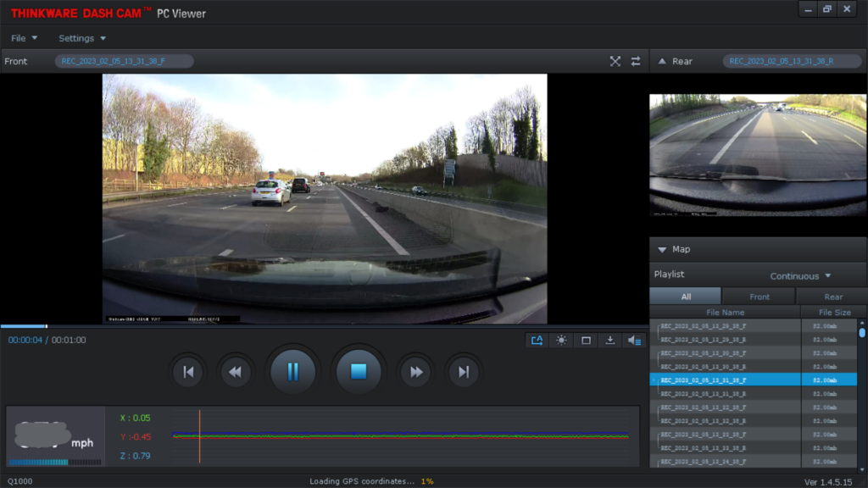
Task: Click the fast forward button
Action: 415,373
